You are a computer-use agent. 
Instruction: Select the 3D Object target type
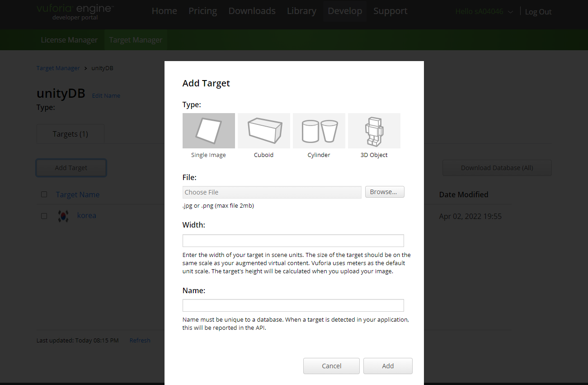click(x=374, y=131)
